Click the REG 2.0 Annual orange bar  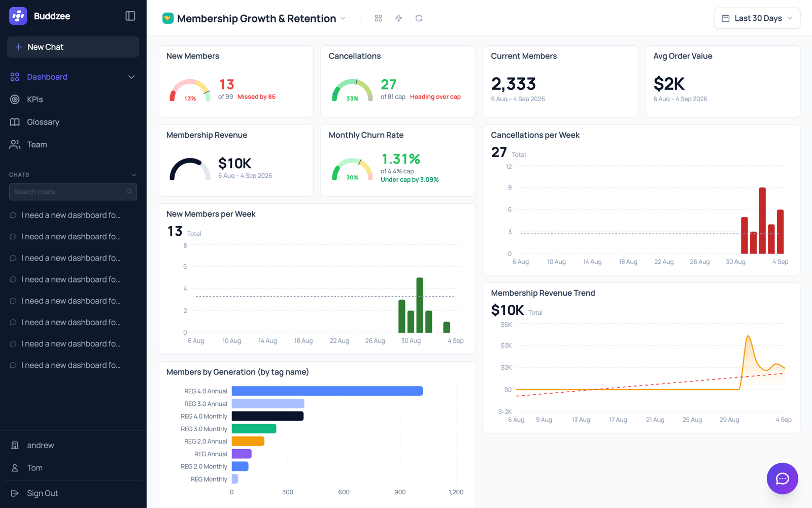coord(248,441)
